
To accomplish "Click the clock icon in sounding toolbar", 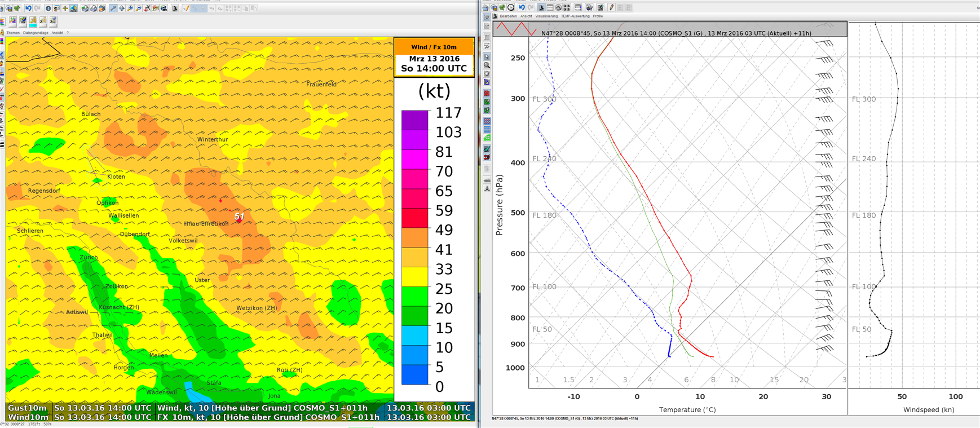I will 511,8.
